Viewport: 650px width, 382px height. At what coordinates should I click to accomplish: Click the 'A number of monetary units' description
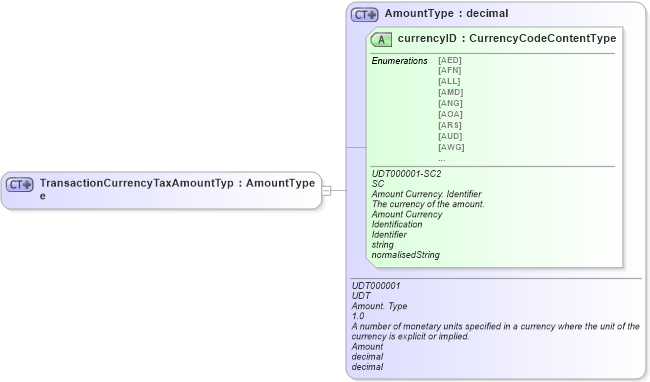click(495, 331)
